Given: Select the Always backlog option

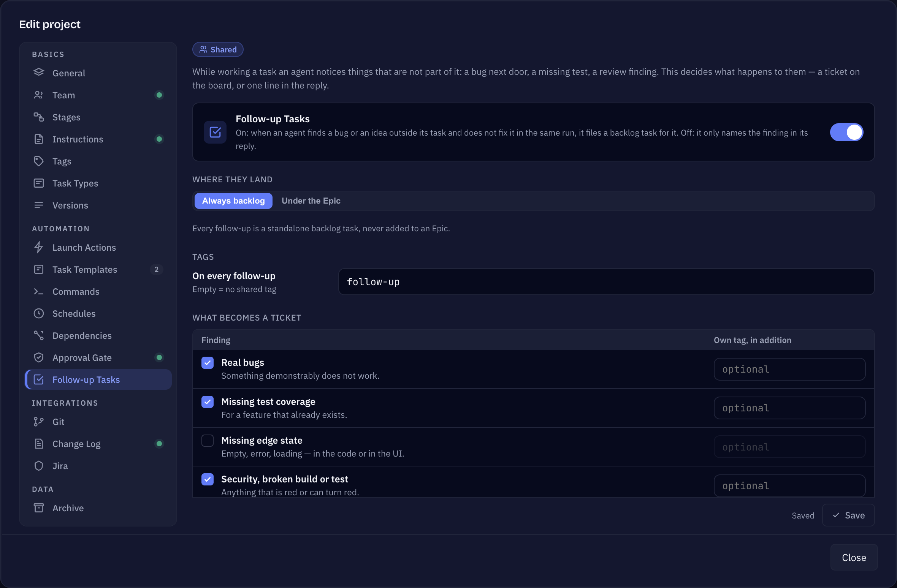Looking at the screenshot, I should point(233,201).
